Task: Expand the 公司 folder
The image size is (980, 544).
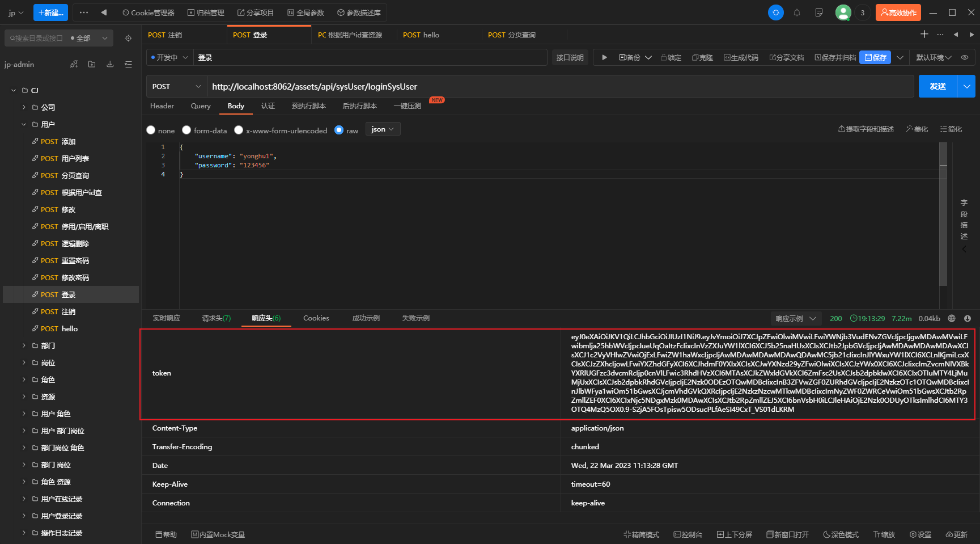Action: (x=24, y=107)
